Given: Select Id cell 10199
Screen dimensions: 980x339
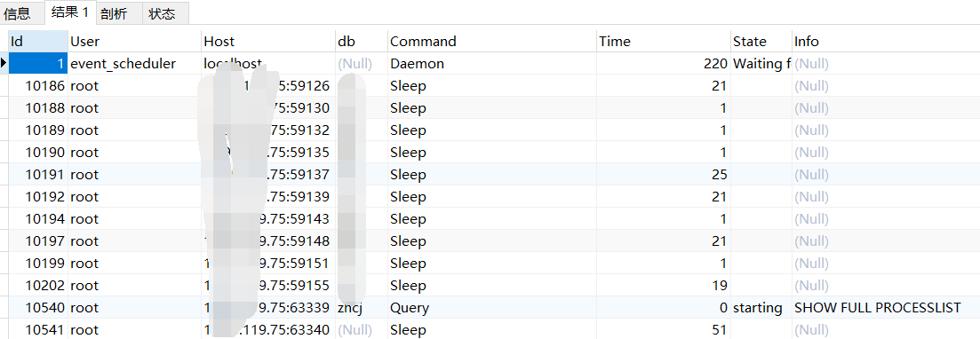Looking at the screenshot, I should (x=38, y=263).
